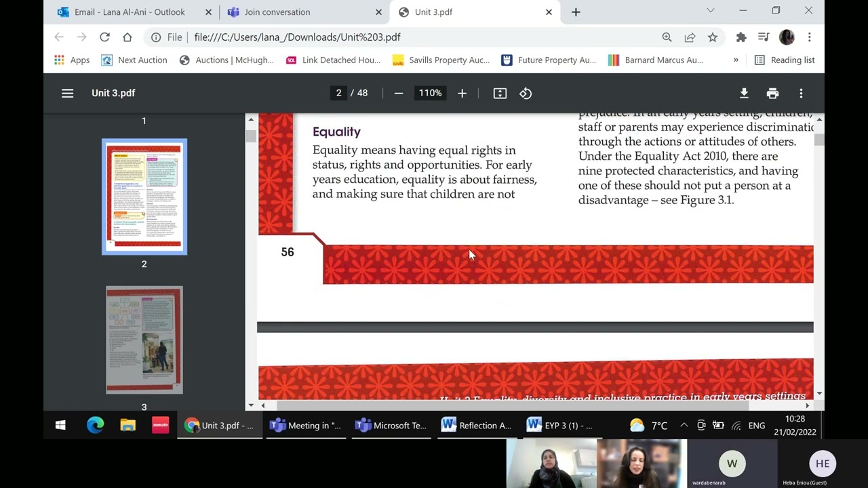Expand the bookmarks overflow chevron
The height and width of the screenshot is (488, 868).
tap(736, 60)
